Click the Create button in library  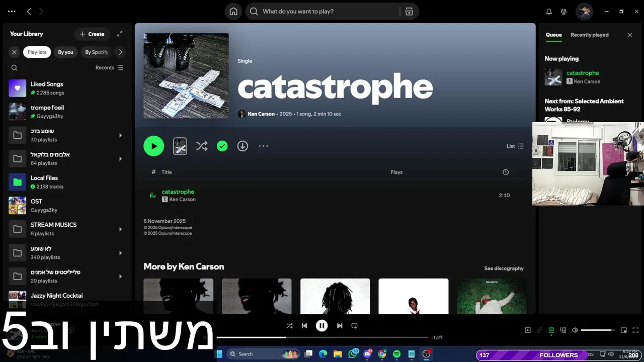[92, 34]
